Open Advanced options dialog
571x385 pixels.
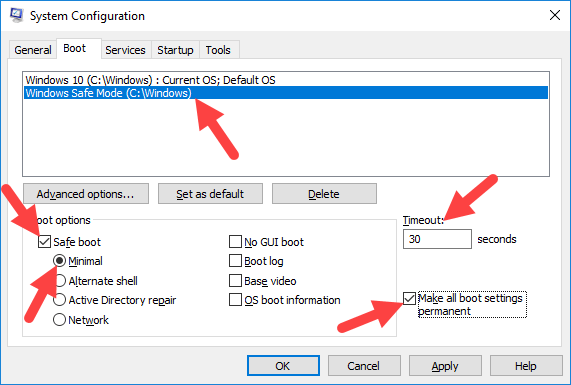[x=86, y=193]
